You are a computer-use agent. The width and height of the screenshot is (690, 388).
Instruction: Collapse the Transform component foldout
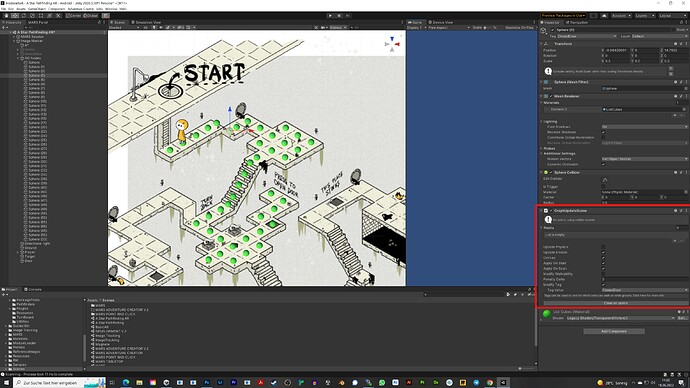click(x=542, y=44)
